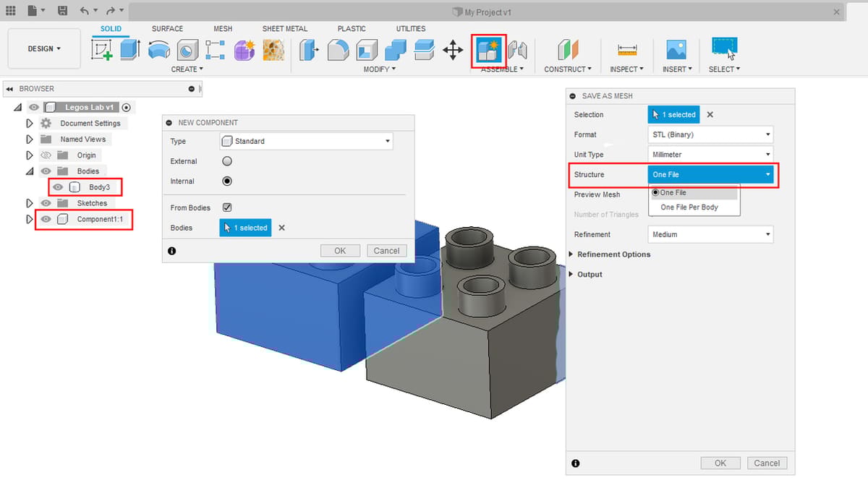
Task: Click the Redo arrow
Action: pos(110,11)
